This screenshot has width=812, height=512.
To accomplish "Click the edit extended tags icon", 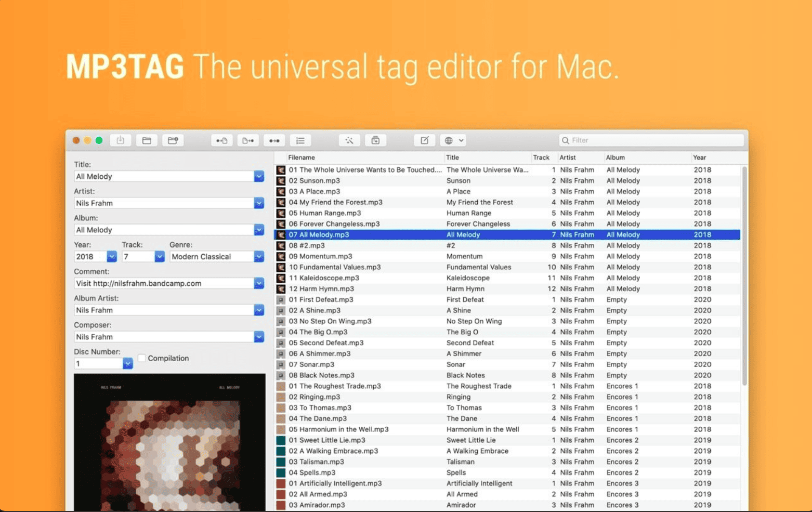I will [x=425, y=140].
